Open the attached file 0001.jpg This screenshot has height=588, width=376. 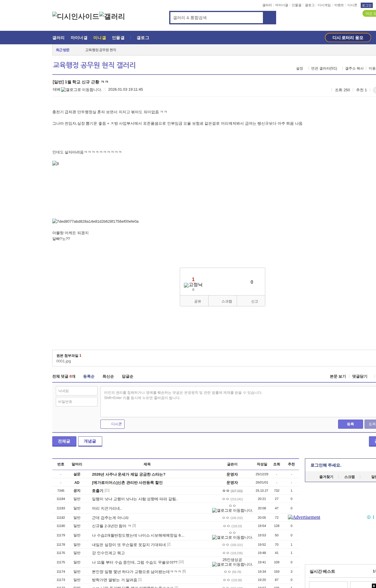[64, 361]
